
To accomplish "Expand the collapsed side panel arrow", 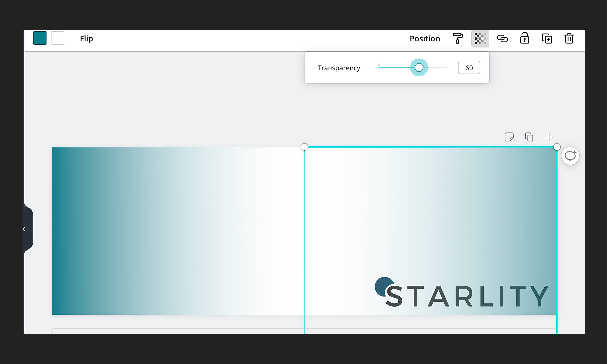I will click(x=24, y=229).
